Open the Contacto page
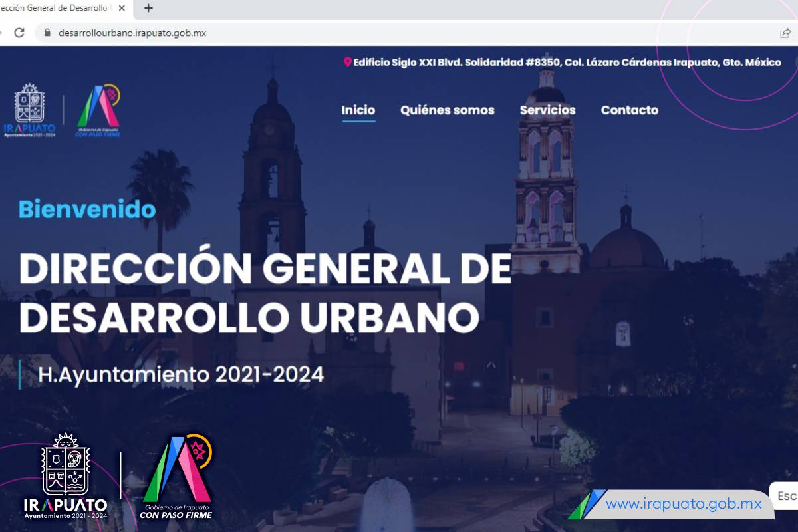The height and width of the screenshot is (532, 798). coord(630,110)
